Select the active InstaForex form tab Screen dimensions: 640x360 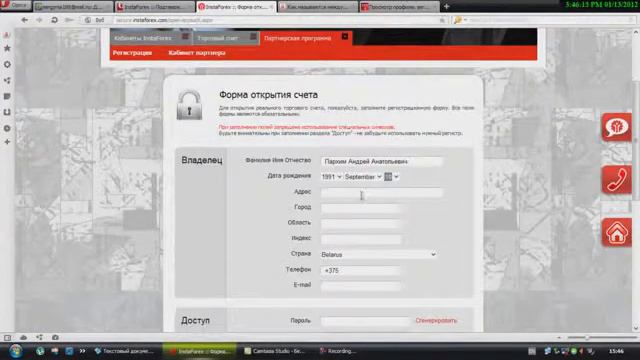[236, 7]
